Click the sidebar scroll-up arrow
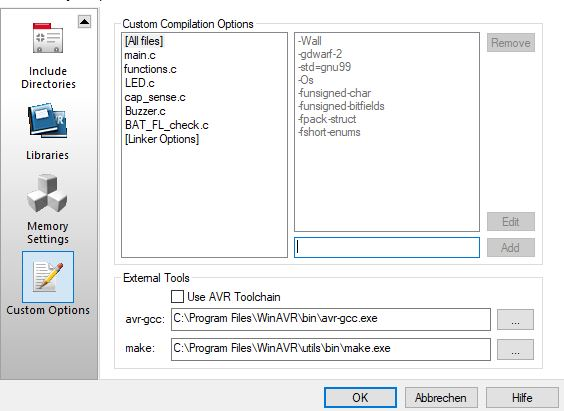The width and height of the screenshot is (564, 411). point(85,22)
